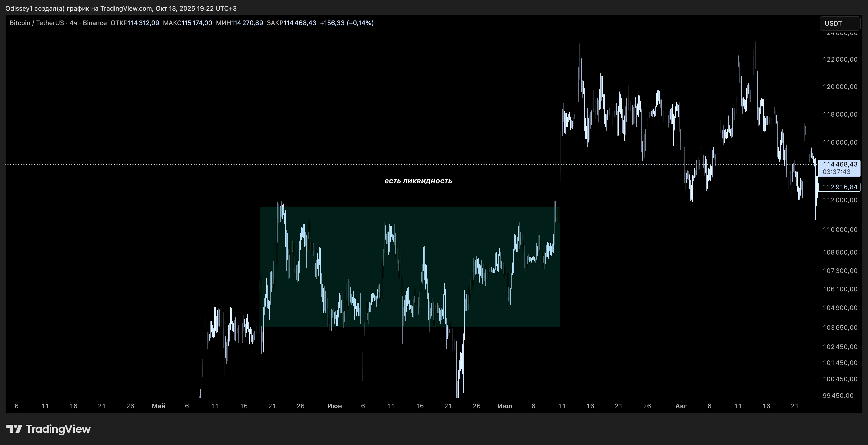Click the ОТКР open price value
Image resolution: width=868 pixels, height=445 pixels.
[143, 23]
